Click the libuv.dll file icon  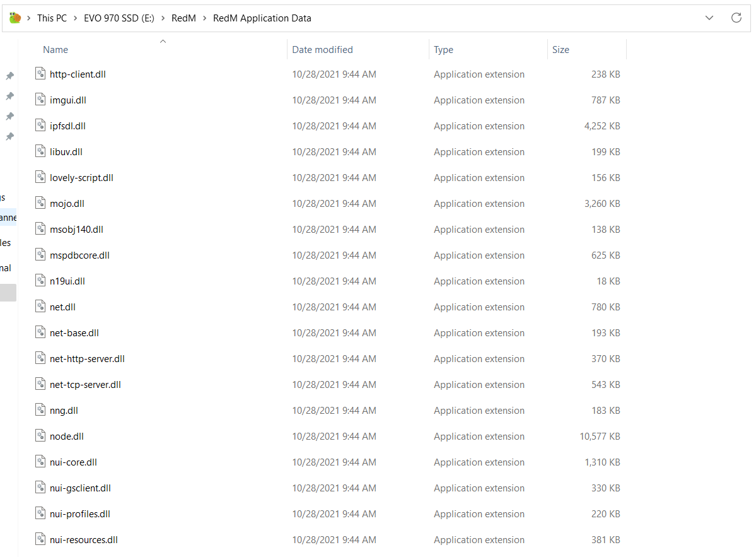(40, 151)
